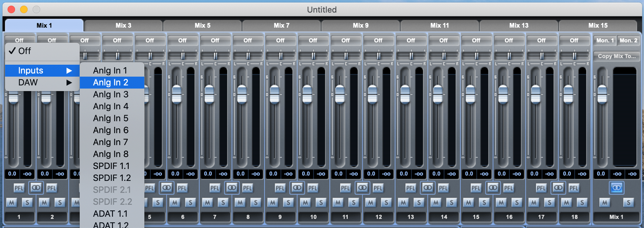Toggle stereo link for channels 7 and 8
This screenshot has height=228, width=644.
pyautogui.click(x=232, y=188)
